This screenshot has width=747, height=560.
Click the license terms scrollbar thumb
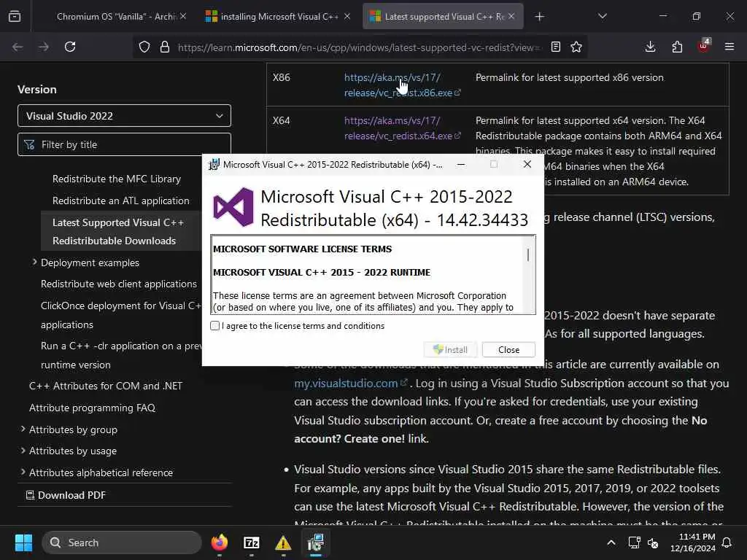(528, 254)
